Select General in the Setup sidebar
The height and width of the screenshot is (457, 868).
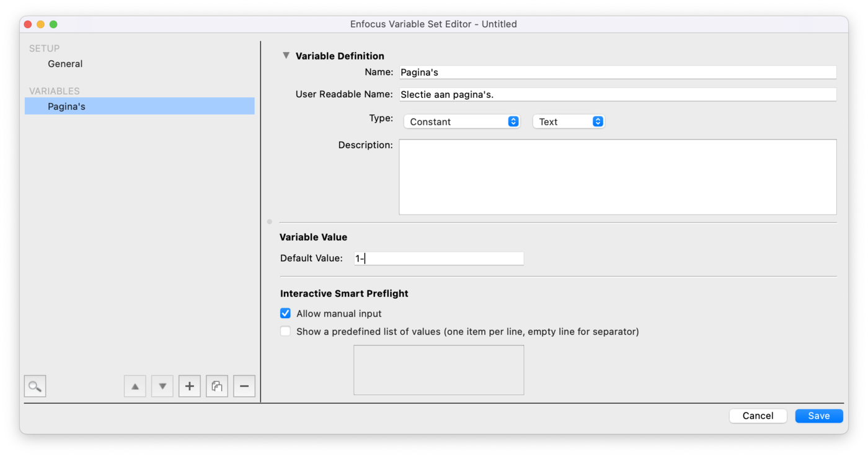pos(65,64)
